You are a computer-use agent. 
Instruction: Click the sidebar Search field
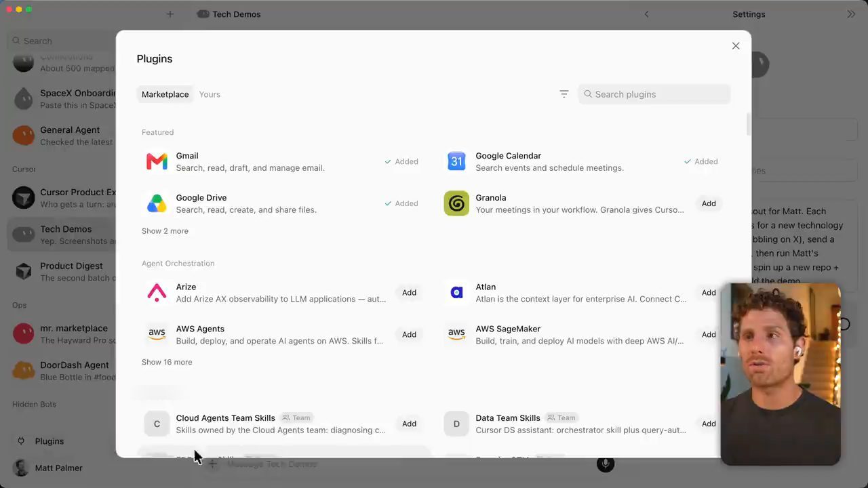62,41
